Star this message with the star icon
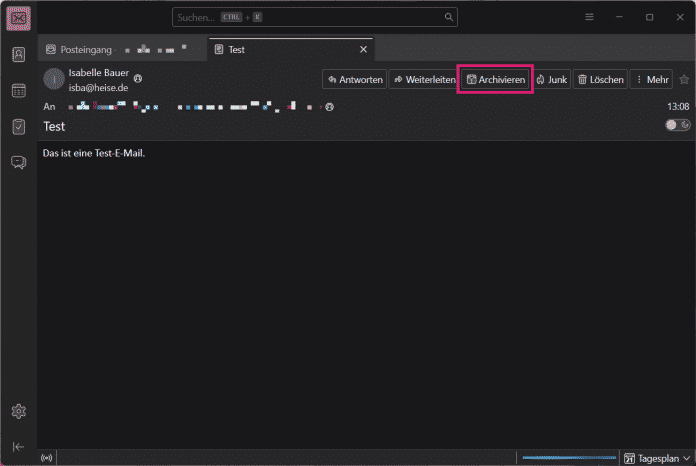Screen dimensions: 696x466 point(684,80)
